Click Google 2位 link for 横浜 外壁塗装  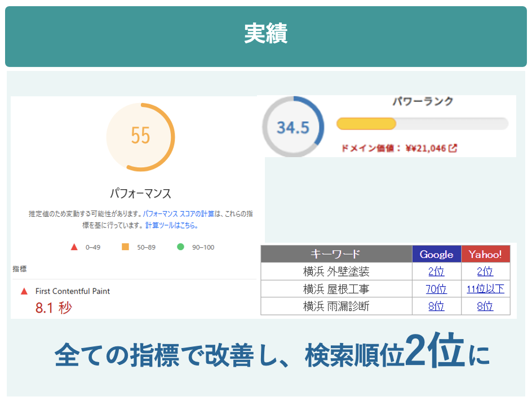tap(436, 271)
